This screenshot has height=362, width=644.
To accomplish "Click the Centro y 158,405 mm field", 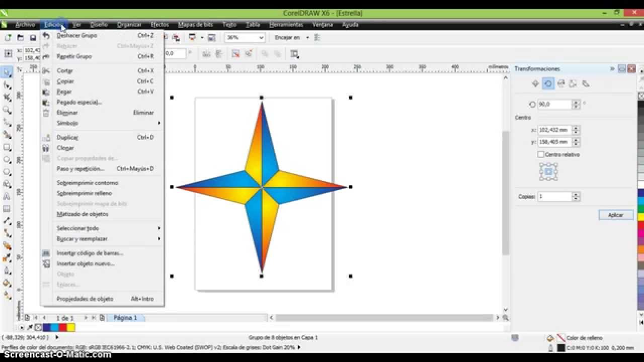I will click(x=555, y=142).
